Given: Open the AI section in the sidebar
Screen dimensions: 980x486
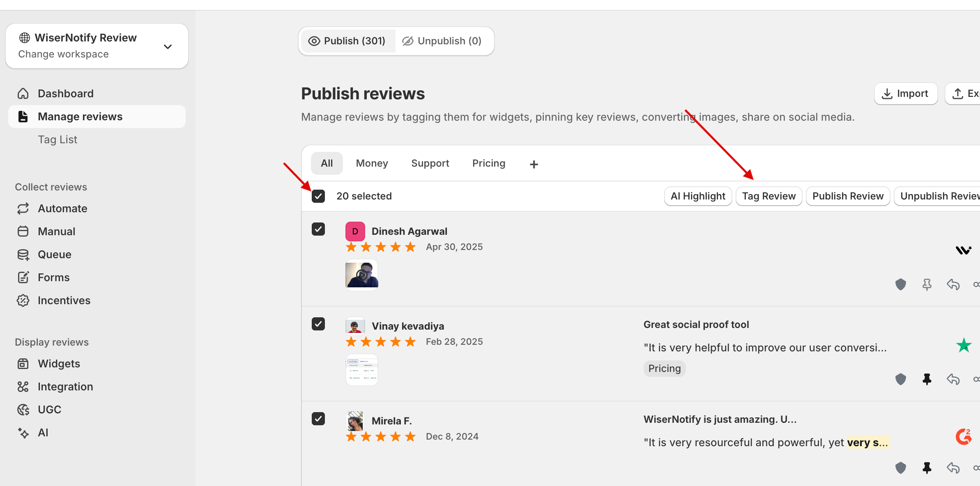Looking at the screenshot, I should [x=43, y=433].
